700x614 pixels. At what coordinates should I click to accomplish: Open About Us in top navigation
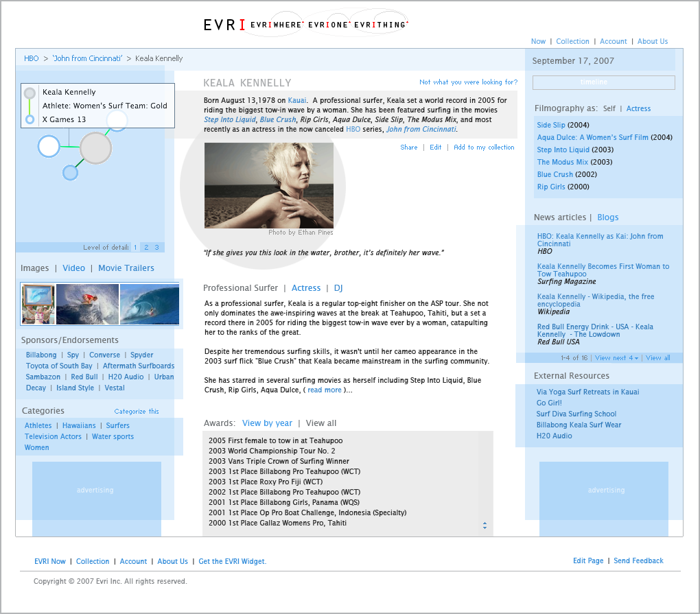tap(652, 41)
